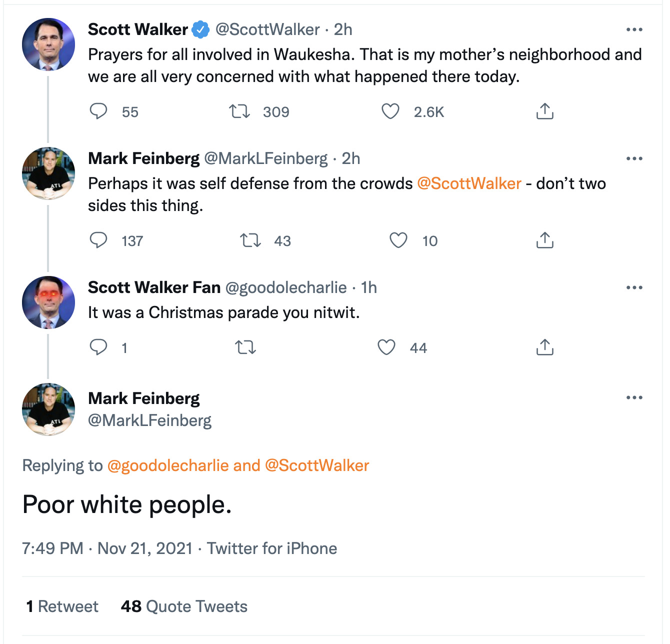The image size is (670, 644).
Task: Expand options menu for 'Poor white people' tweet
Action: (634, 398)
